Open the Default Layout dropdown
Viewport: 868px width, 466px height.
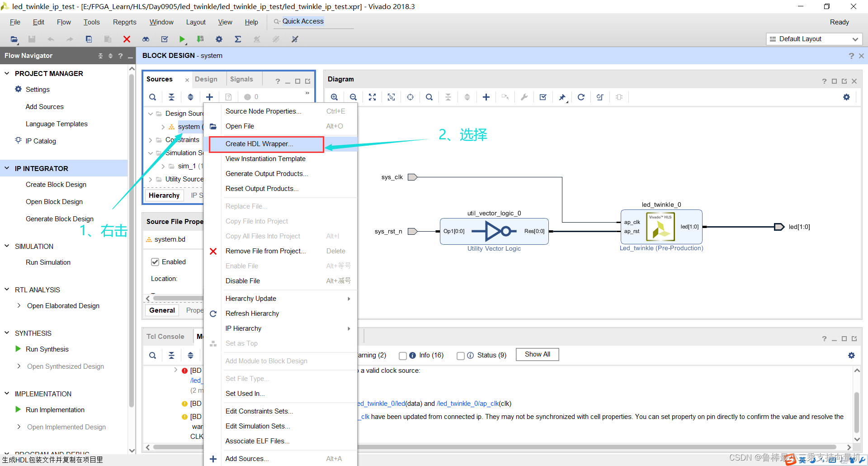[x=814, y=39]
